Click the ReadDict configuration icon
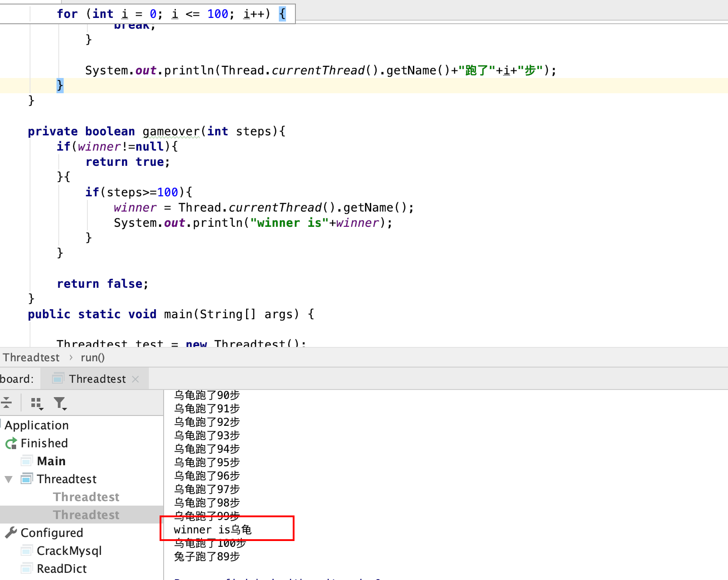The image size is (728, 580). tap(27, 568)
